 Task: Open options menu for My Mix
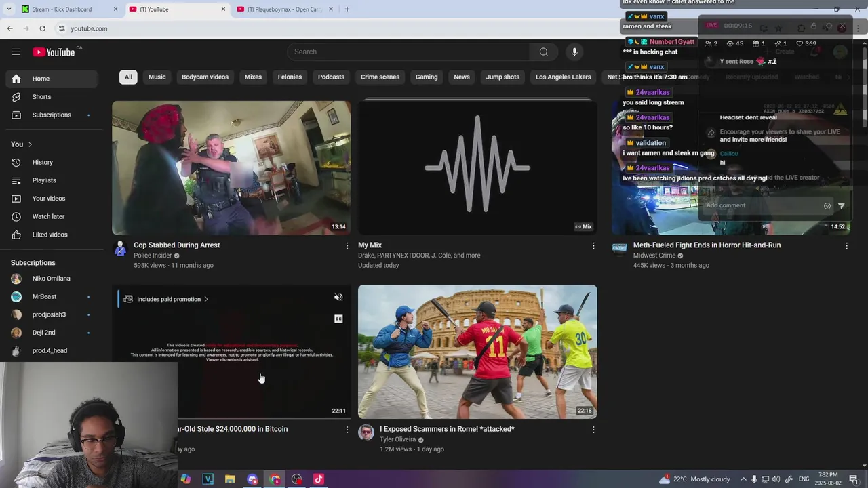point(593,246)
